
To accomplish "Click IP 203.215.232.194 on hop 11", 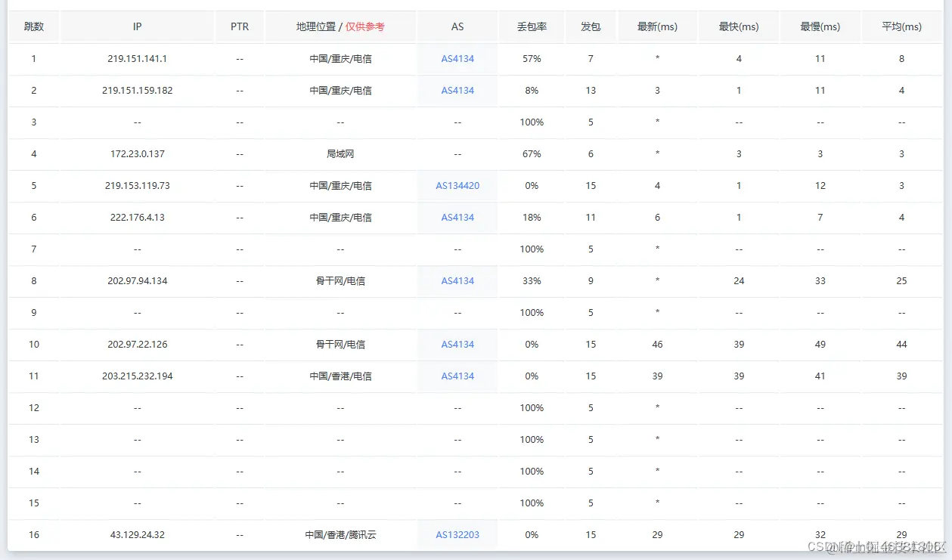I will (137, 376).
